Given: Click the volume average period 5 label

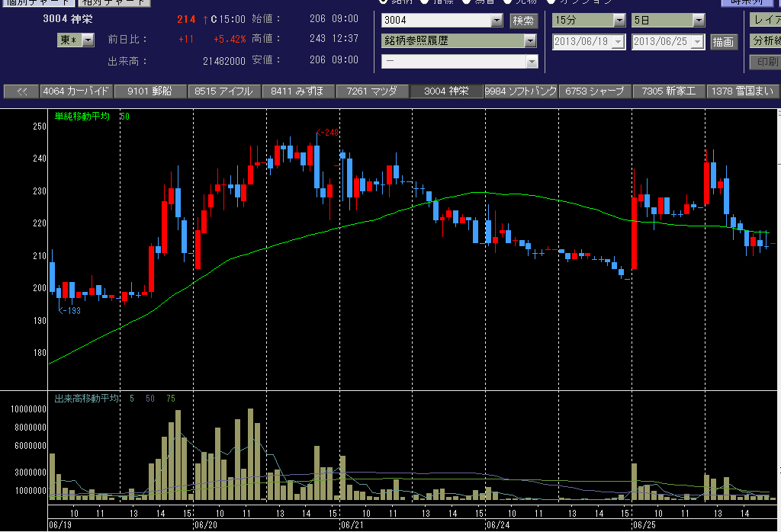Looking at the screenshot, I should tap(131, 399).
